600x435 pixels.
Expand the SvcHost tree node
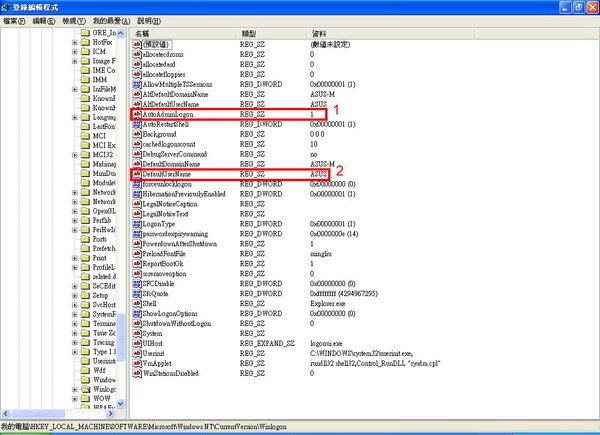75,305
